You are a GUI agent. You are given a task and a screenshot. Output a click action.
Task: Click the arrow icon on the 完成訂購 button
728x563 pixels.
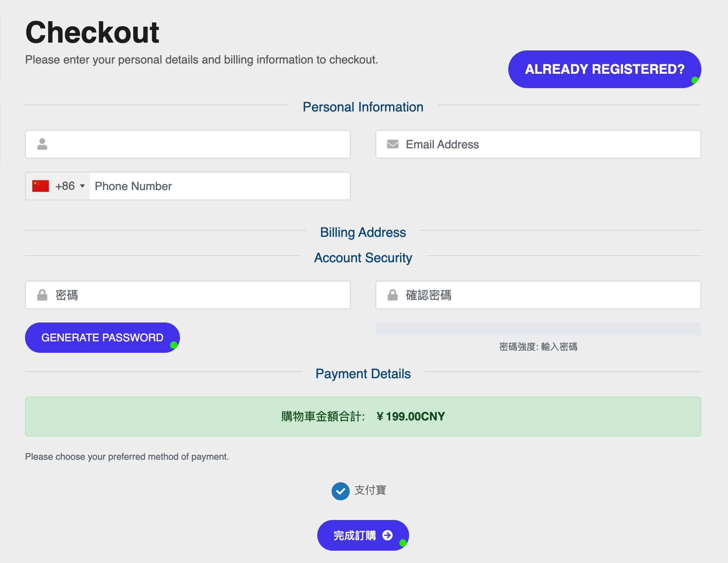pyautogui.click(x=387, y=535)
